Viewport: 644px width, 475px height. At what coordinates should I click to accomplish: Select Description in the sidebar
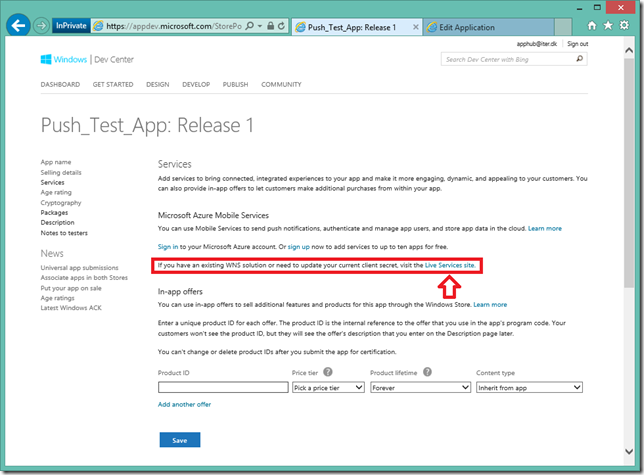click(58, 223)
